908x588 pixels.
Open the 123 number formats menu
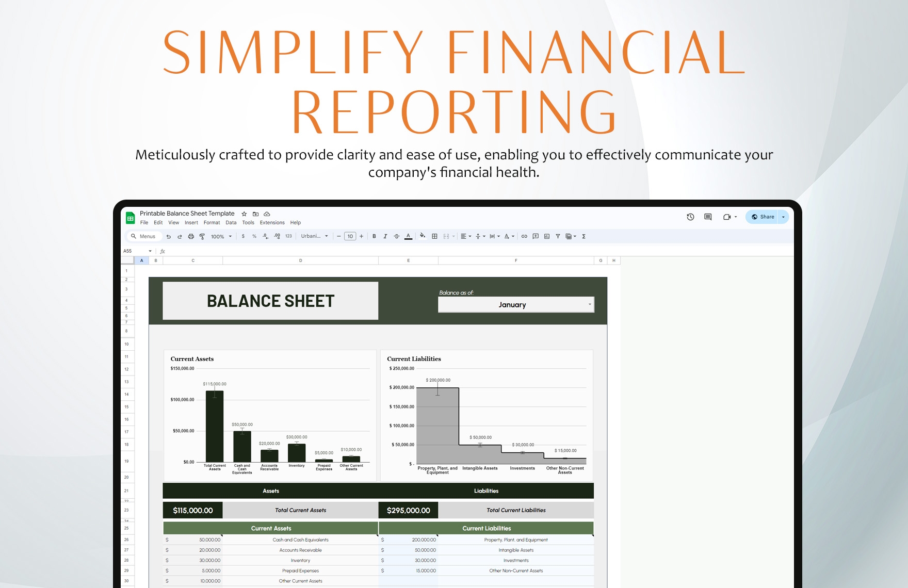(x=288, y=236)
